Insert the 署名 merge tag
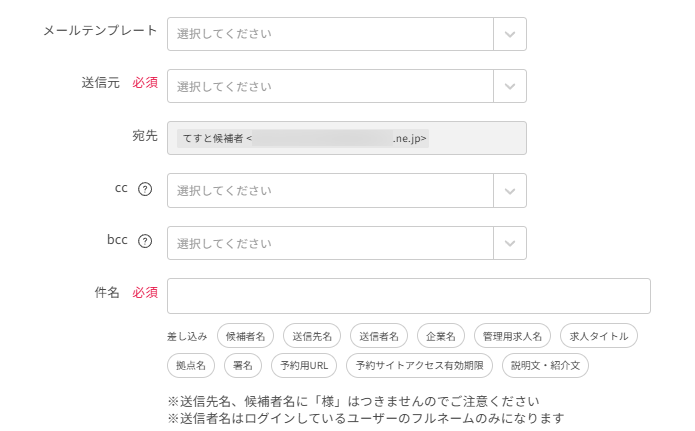Screen dimensions: 695x431 243,365
